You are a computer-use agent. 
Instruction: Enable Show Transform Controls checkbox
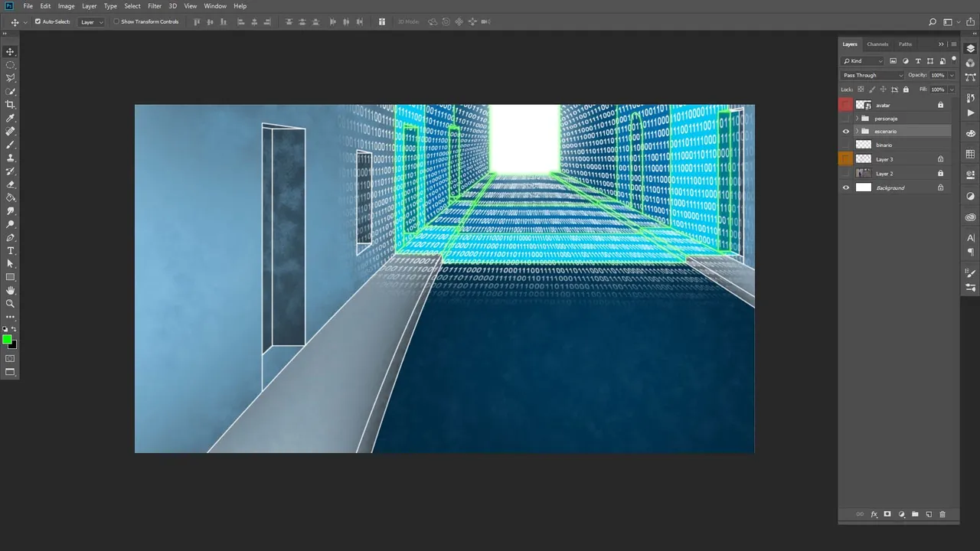point(116,21)
